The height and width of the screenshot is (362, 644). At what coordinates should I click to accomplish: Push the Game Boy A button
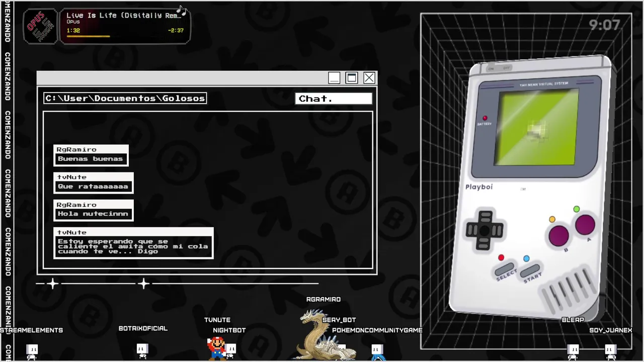(585, 225)
